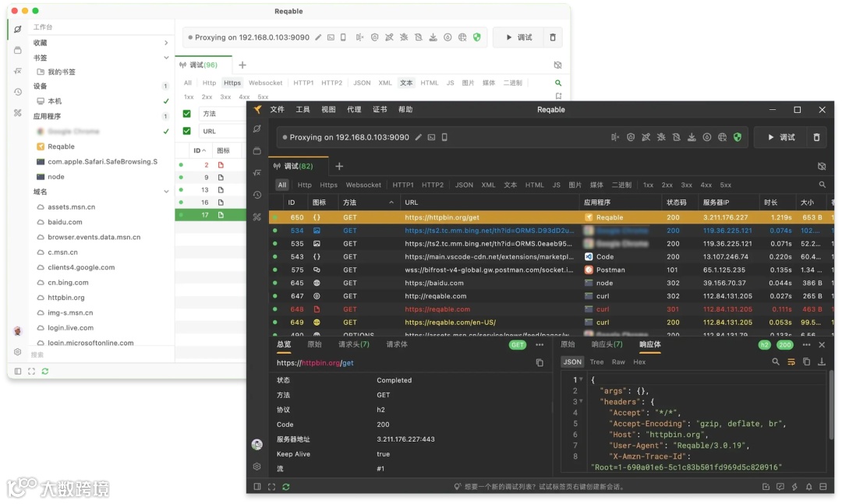Screen dimensions: 842x504
Task: Click the download icon in dark window toolbar
Action: [x=692, y=137]
